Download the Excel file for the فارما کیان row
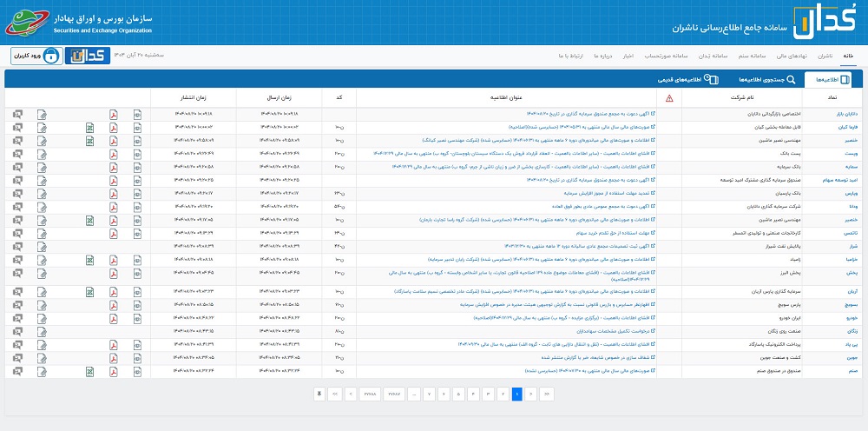This screenshot has width=868, height=431. [x=89, y=128]
